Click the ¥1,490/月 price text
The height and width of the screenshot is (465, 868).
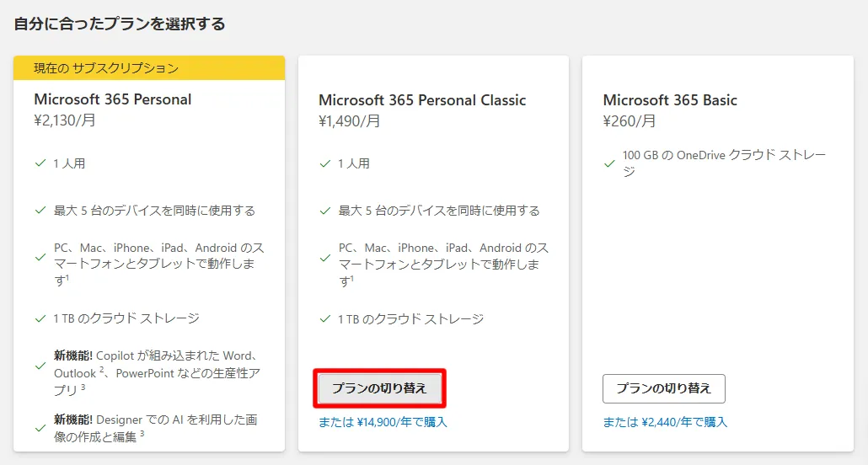pos(349,120)
